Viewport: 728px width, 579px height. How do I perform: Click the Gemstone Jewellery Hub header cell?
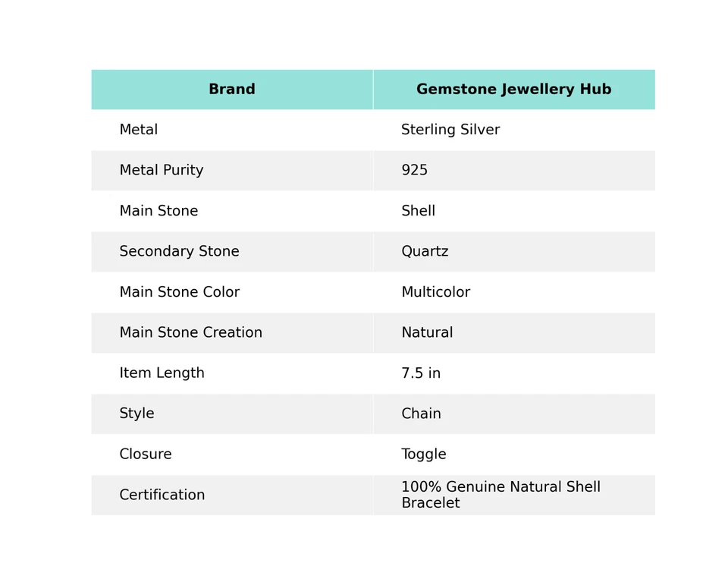[x=513, y=90]
